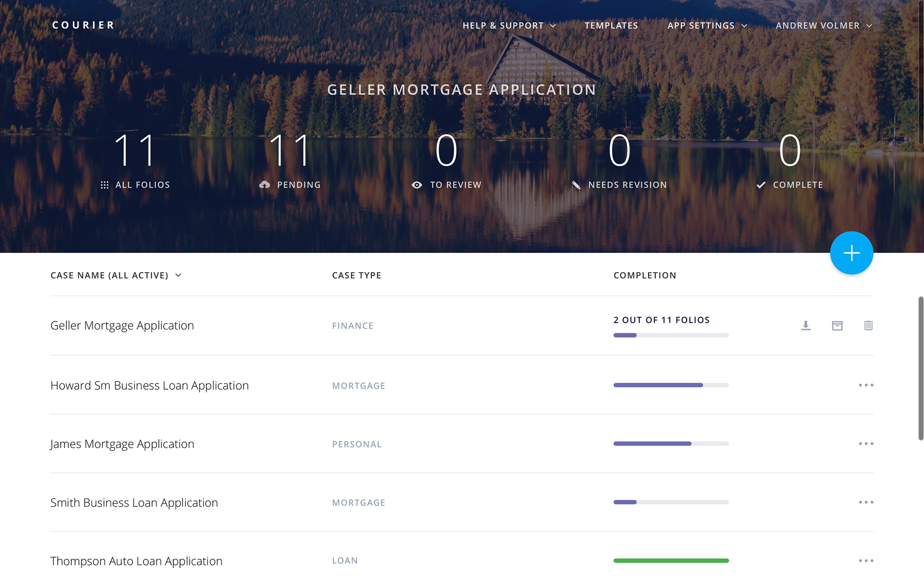
Task: Click the page vertical scrollbar thumb
Action: click(921, 368)
